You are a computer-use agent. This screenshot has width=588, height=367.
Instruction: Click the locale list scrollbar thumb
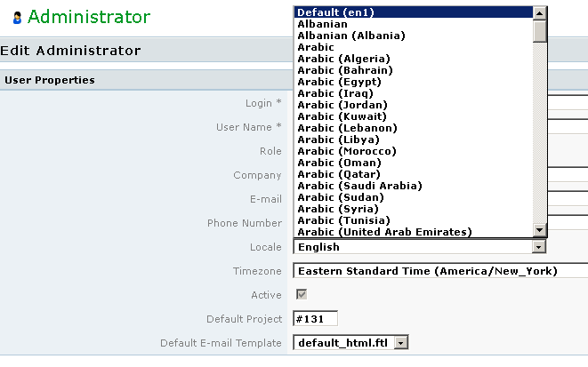(x=539, y=31)
